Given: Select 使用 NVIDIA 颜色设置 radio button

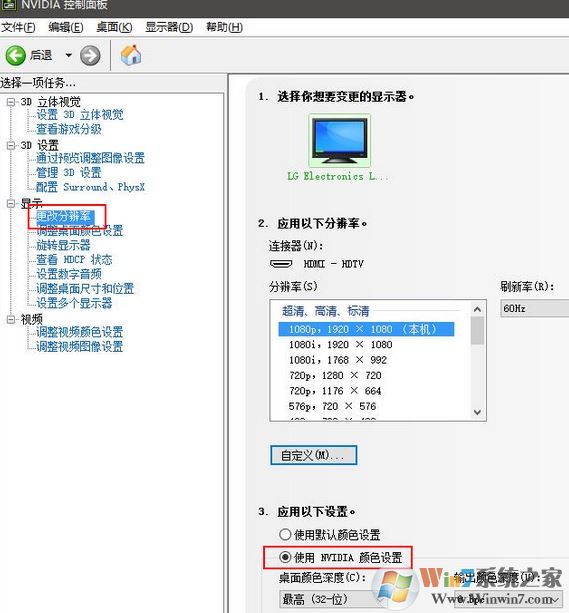Looking at the screenshot, I should pyautogui.click(x=285, y=557).
